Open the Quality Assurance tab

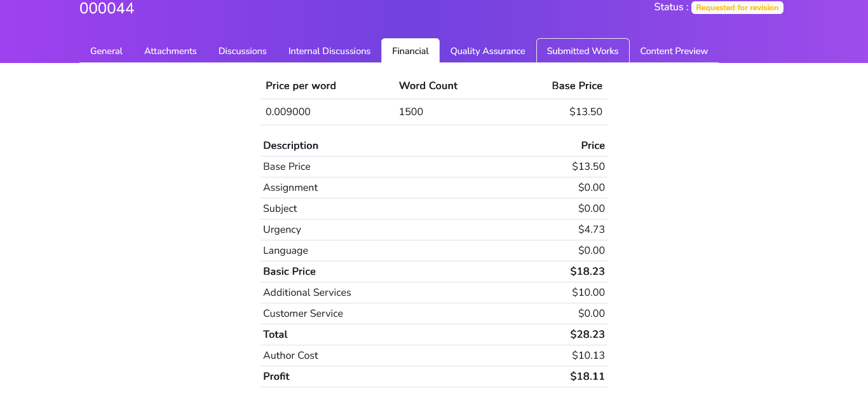[x=487, y=51]
